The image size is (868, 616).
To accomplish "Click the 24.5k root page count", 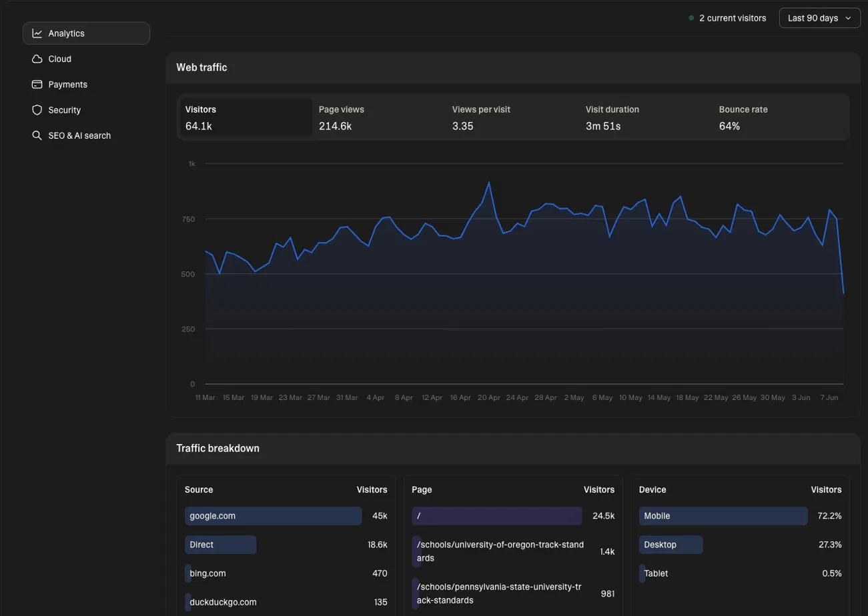I will coord(603,516).
